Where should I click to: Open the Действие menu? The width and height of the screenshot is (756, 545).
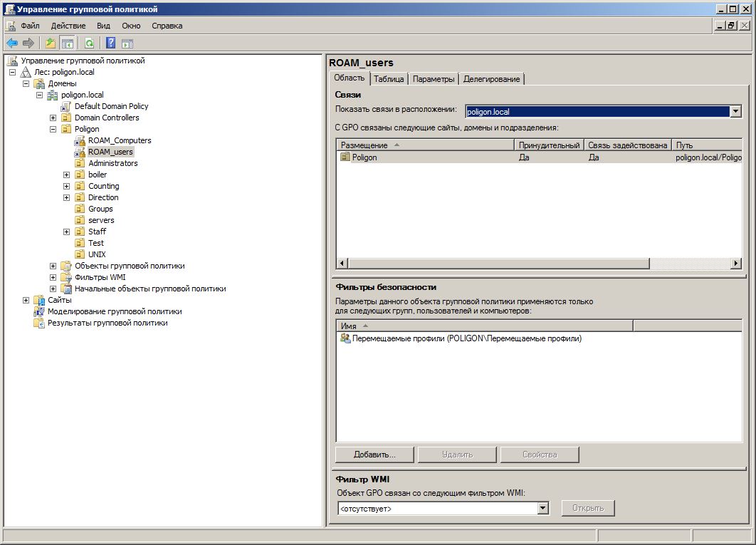68,26
